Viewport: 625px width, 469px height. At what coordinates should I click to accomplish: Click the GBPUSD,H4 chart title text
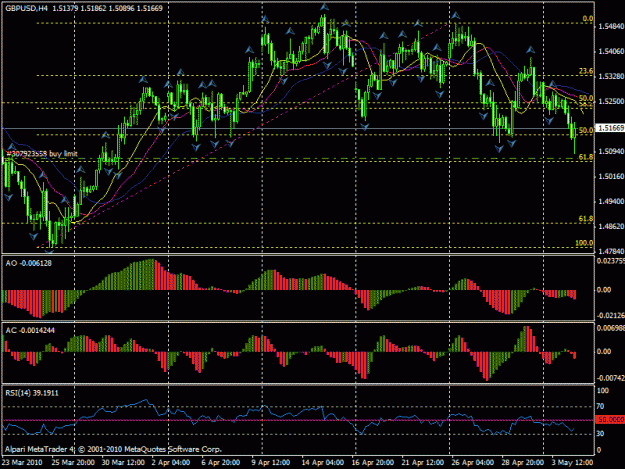pyautogui.click(x=24, y=8)
